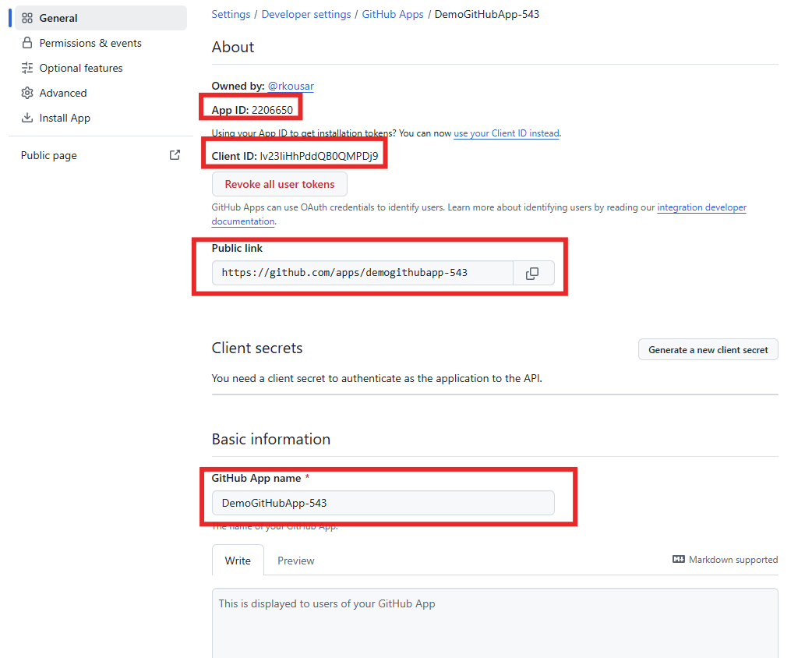Navigate to Developer settings breadcrumb
Image resolution: width=812 pixels, height=658 pixels.
point(306,14)
